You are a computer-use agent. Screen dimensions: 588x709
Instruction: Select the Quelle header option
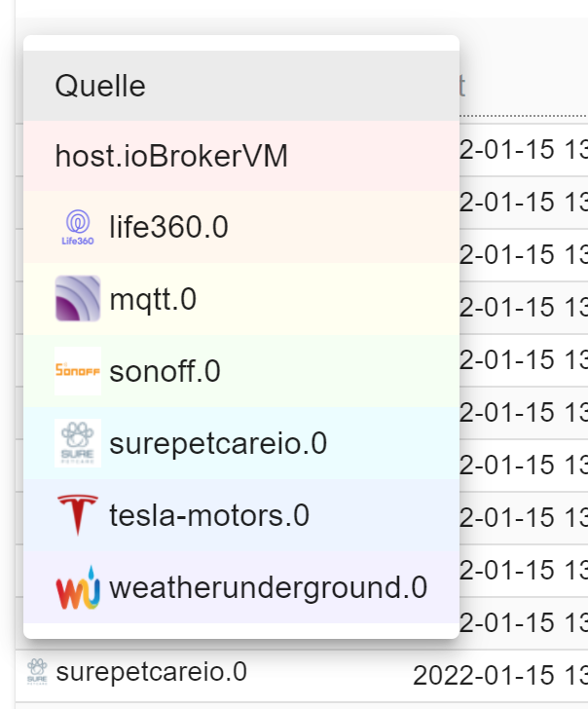[x=241, y=86]
